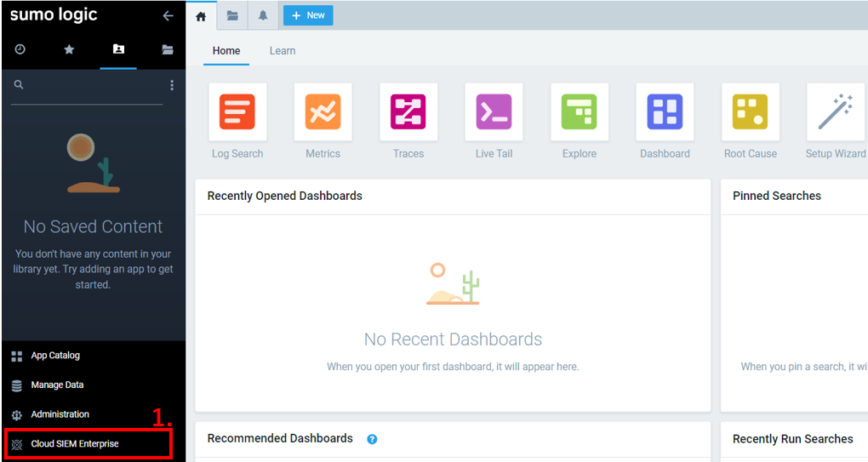
Task: Click the Recommended Dashboards heading
Action: coord(280,438)
